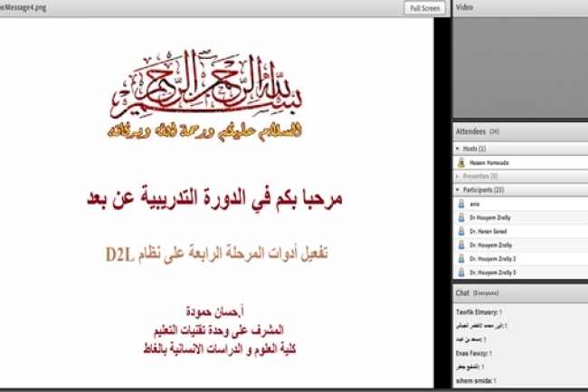588x392 pixels.
Task: Click the Full Screen button
Action: (x=424, y=8)
